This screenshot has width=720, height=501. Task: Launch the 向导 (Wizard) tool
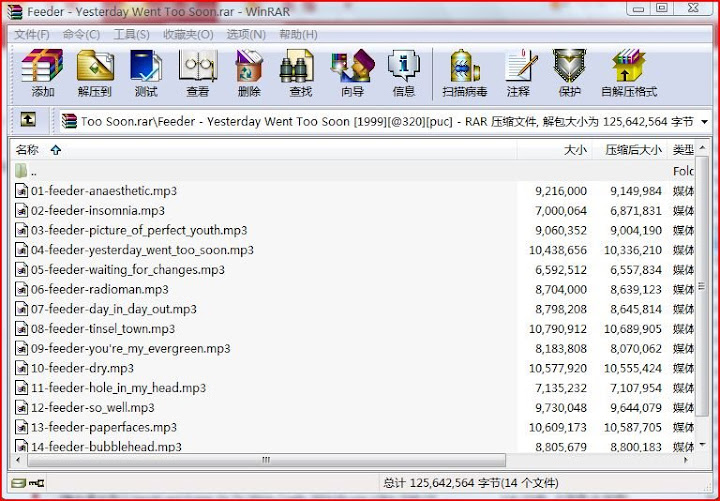352,73
